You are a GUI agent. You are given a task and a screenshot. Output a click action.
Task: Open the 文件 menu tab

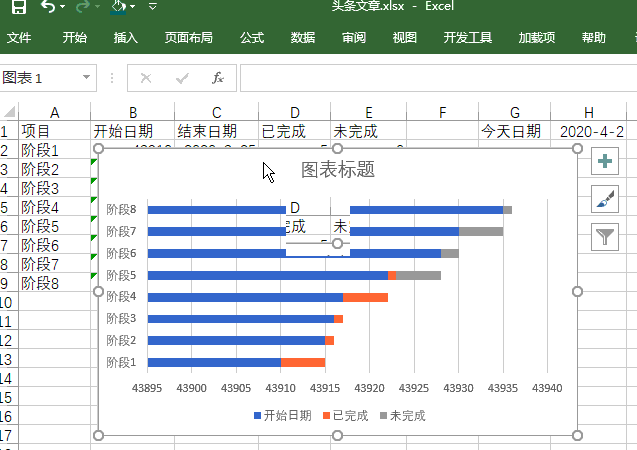19,38
